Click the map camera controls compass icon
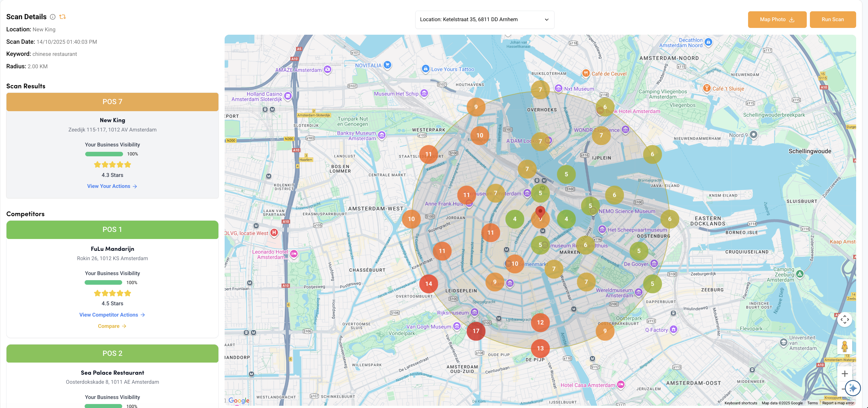868x408 pixels. [x=844, y=319]
